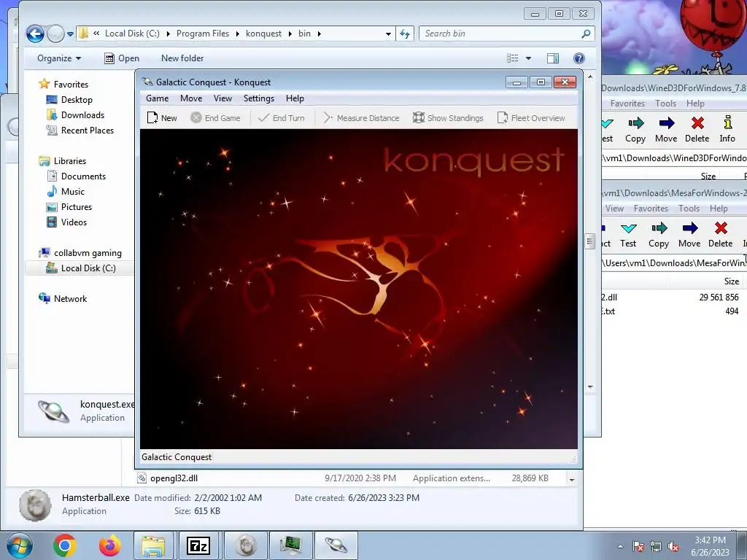Click search magnifier icon in Explorer
Screen dimensions: 747x560
point(587,34)
